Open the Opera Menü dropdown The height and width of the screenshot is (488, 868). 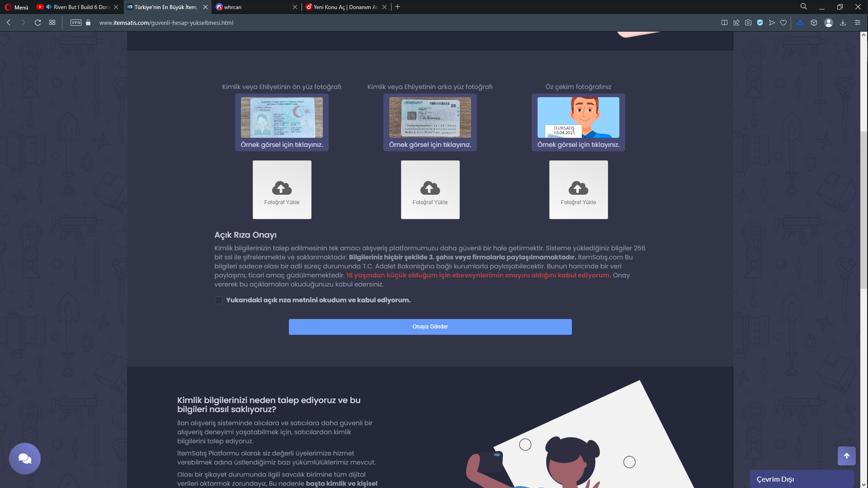[x=16, y=7]
